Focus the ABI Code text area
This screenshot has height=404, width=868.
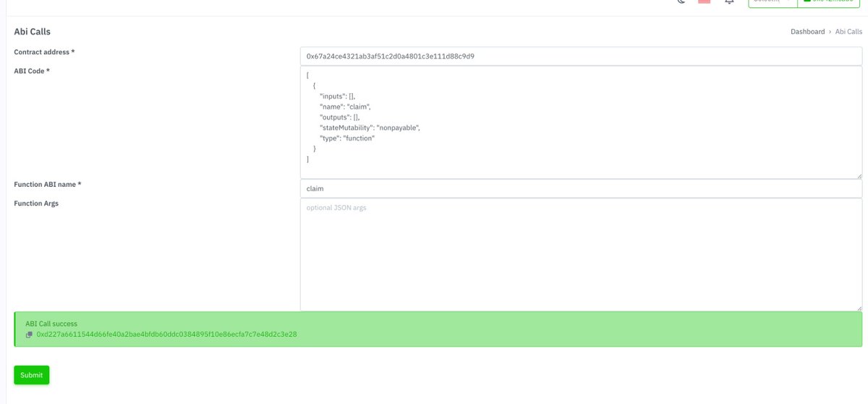pos(581,122)
